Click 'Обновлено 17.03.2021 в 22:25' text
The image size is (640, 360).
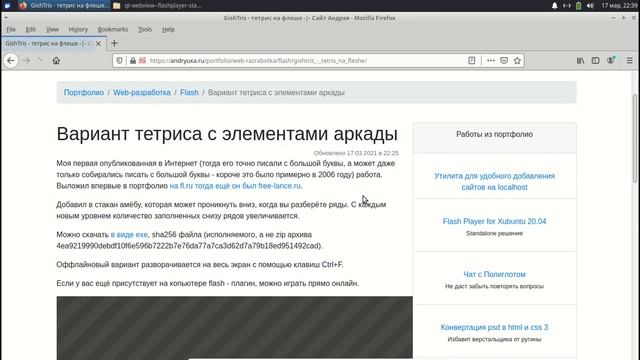[x=356, y=153]
